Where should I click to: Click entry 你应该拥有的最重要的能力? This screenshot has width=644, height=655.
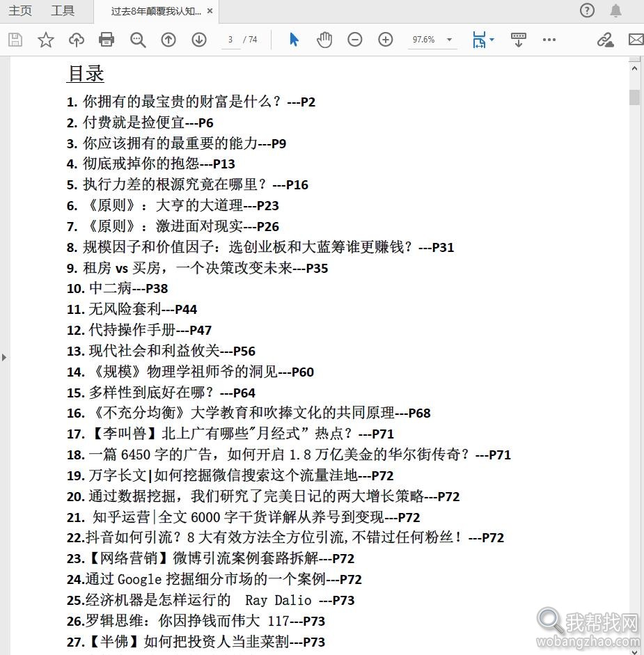click(x=176, y=143)
